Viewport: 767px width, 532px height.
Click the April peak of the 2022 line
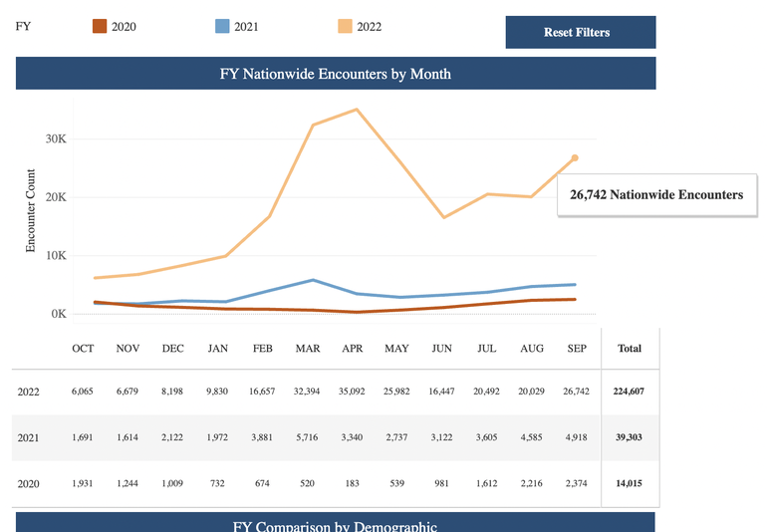pyautogui.click(x=357, y=110)
